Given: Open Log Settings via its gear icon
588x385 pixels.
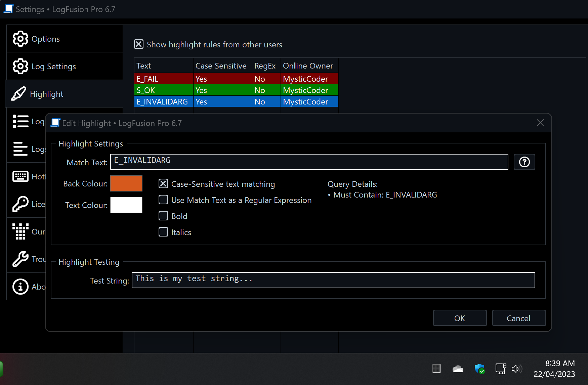Looking at the screenshot, I should (x=20, y=67).
